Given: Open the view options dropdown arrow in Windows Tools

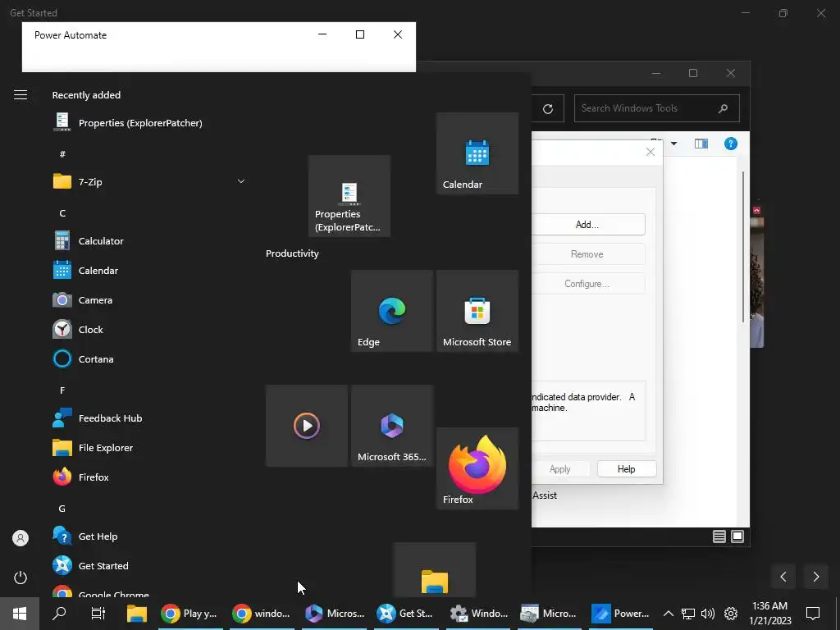Looking at the screenshot, I should [674, 144].
